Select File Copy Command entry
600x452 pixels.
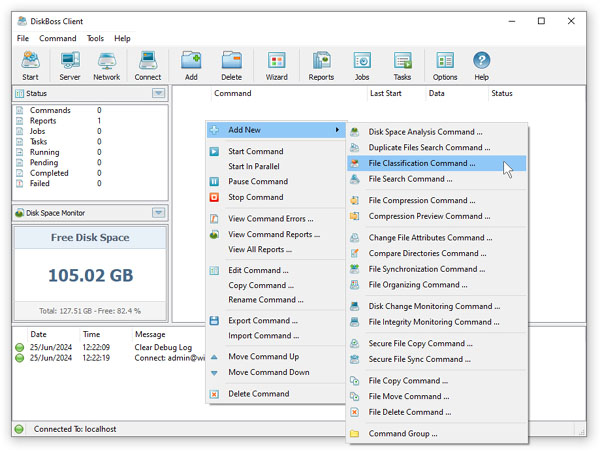(x=437, y=380)
